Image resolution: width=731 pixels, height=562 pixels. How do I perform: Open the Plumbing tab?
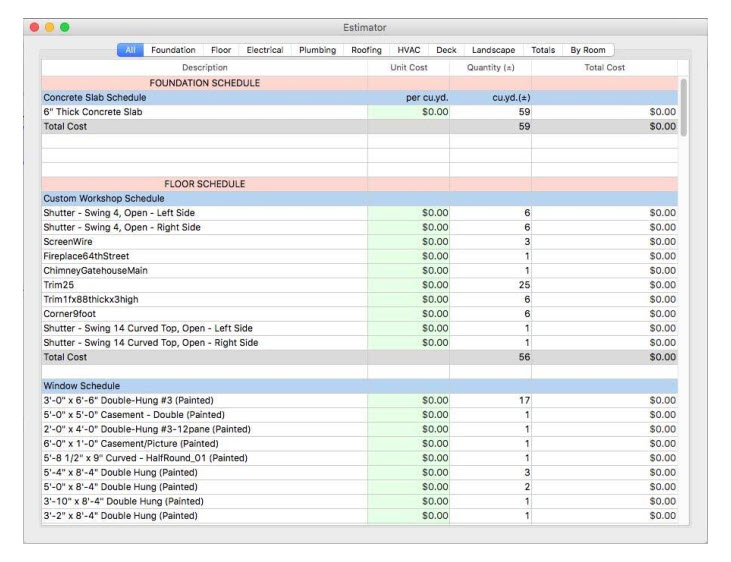(317, 50)
